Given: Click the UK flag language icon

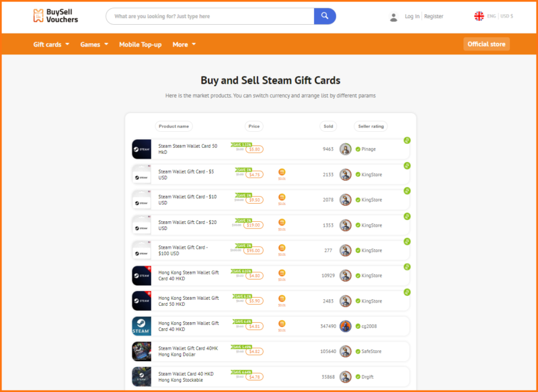Looking at the screenshot, I should (x=479, y=16).
